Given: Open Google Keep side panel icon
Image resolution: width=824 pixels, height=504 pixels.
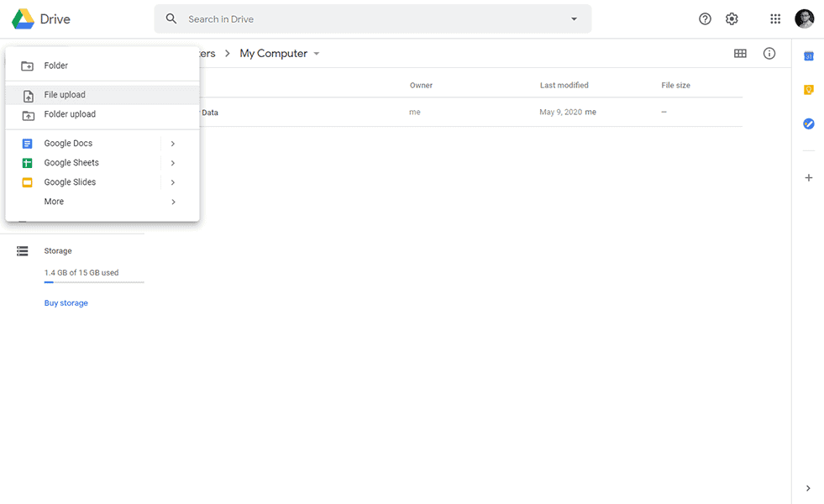Looking at the screenshot, I should 809,90.
